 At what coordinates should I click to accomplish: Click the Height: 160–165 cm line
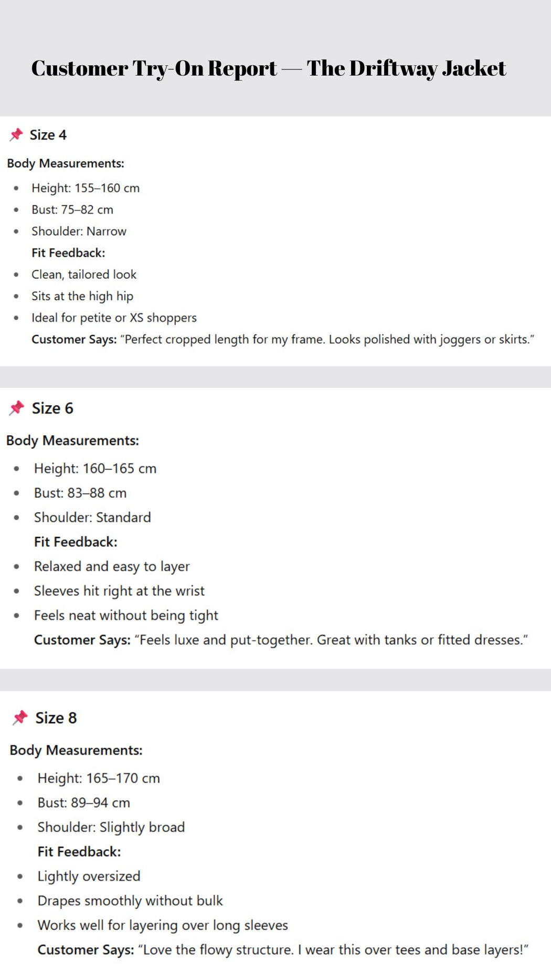click(x=96, y=468)
